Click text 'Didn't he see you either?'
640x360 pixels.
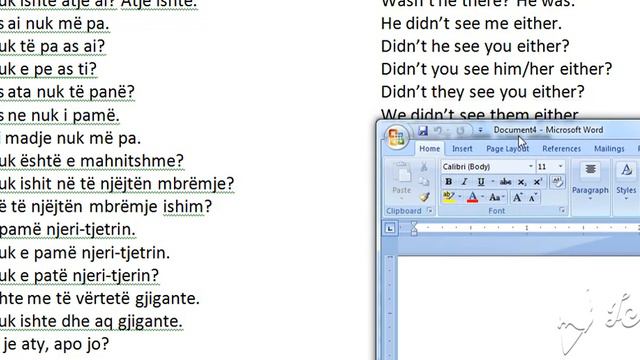[475, 46]
